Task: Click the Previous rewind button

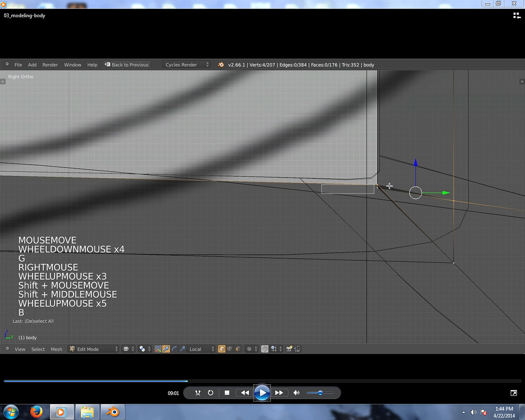Action: 244,393
